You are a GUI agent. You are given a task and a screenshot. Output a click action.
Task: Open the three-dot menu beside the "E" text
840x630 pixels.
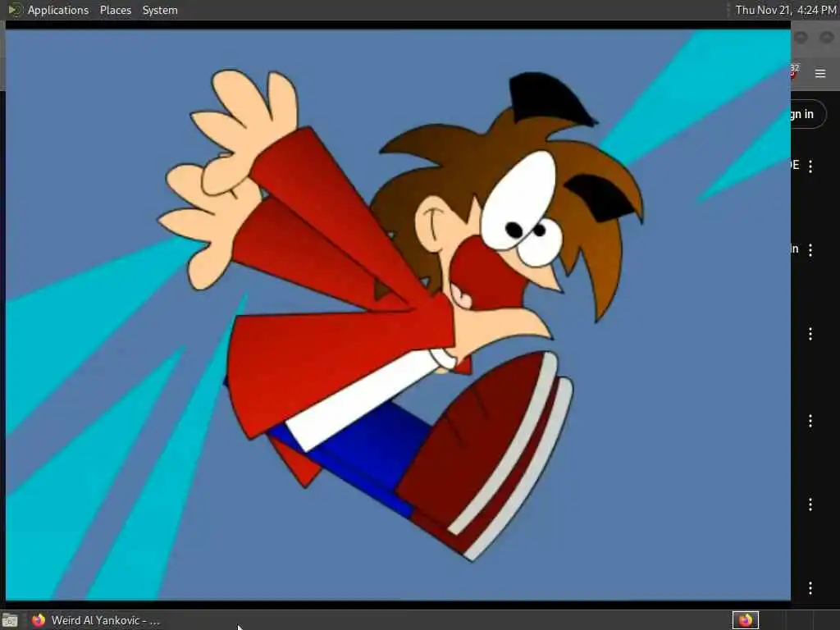[810, 166]
